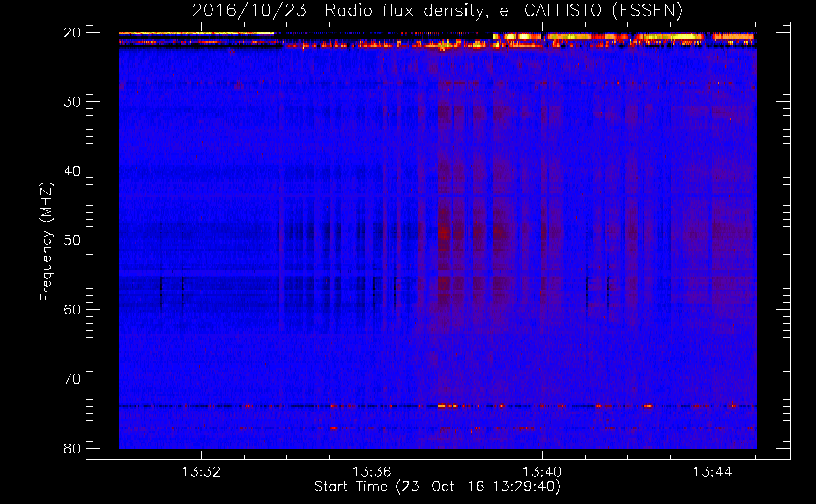
Task: Click the 80 MHz frequency label
Action: click(x=73, y=449)
